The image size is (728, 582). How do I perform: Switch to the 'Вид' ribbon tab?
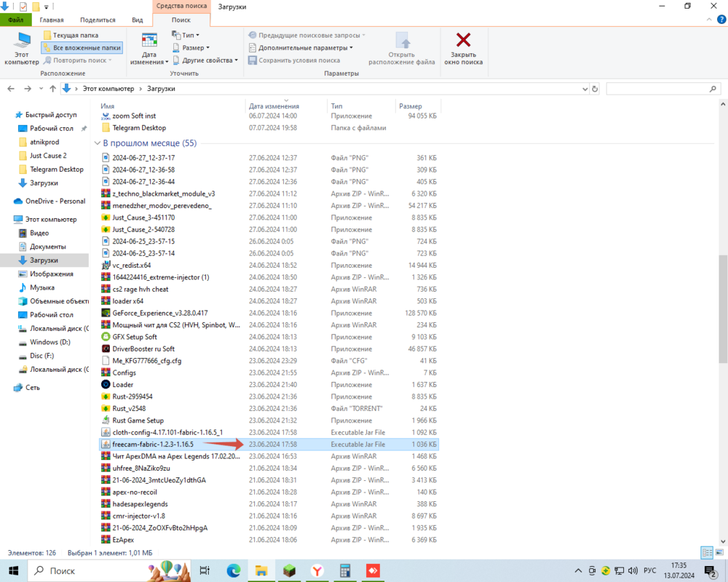click(x=138, y=20)
